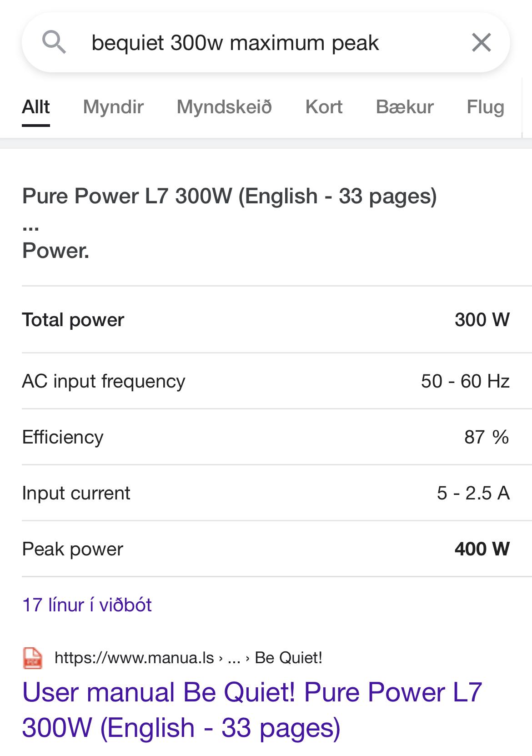Switch to the Flug tab
Viewport: 532px width, 756px height.
pyautogui.click(x=485, y=107)
